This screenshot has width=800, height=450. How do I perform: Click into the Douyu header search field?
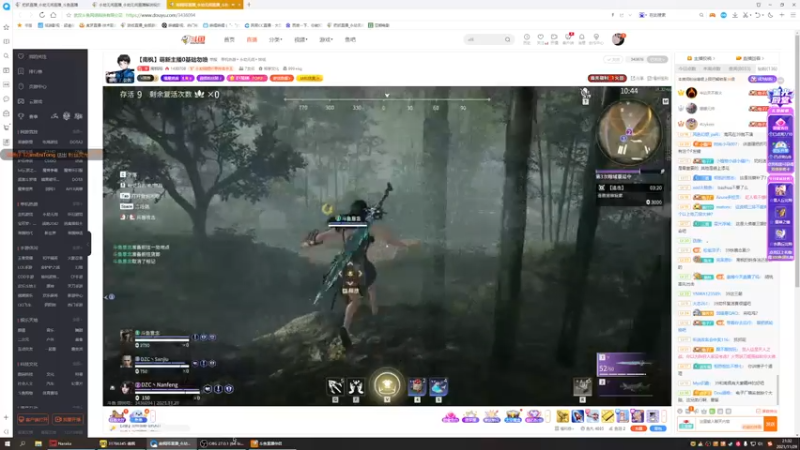point(484,39)
